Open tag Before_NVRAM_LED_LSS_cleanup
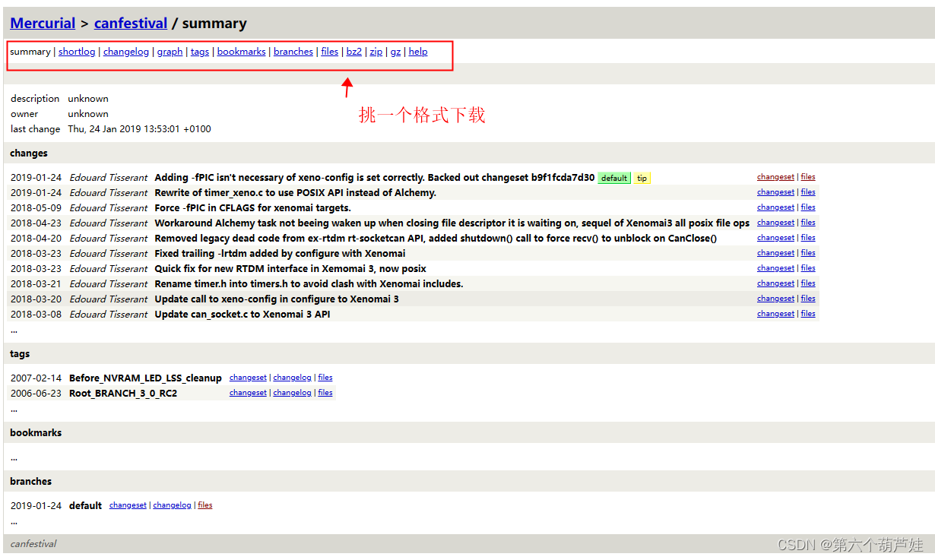Viewport: 935px width, 560px height. (x=145, y=378)
